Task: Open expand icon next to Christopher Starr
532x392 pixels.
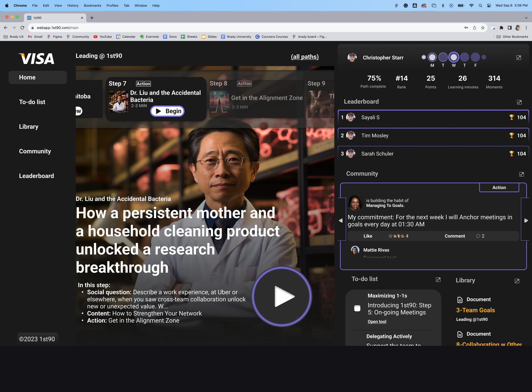Action: (x=518, y=58)
